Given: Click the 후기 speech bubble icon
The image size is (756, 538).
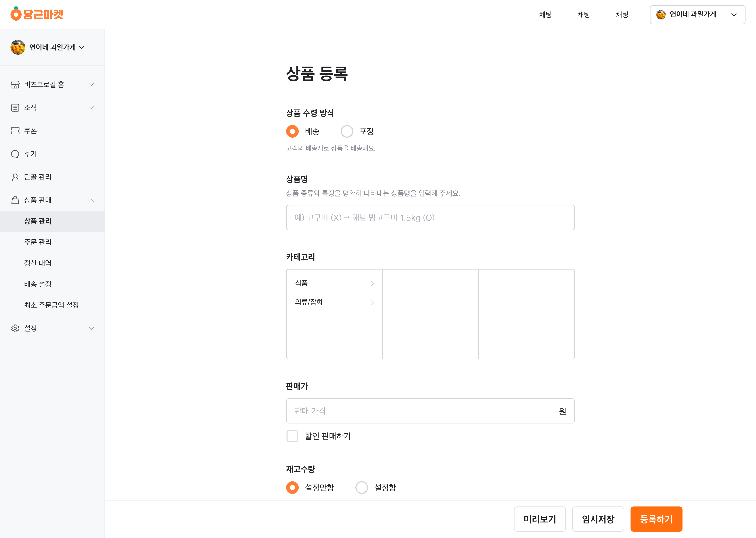Looking at the screenshot, I should click(15, 154).
